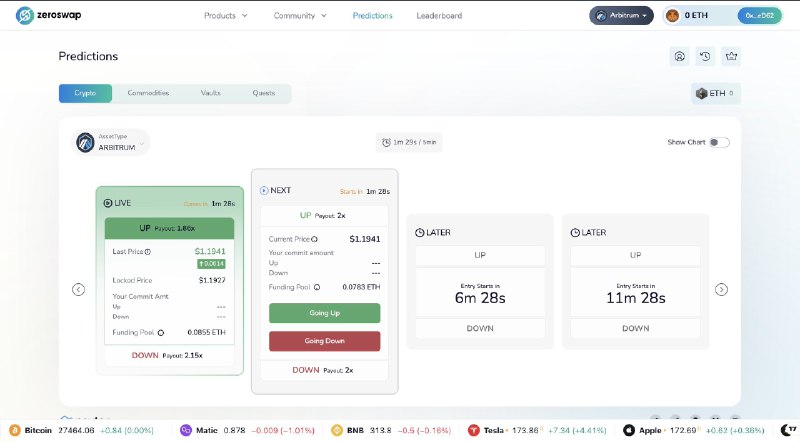Click UP on the 11m 28s LATER card
The height and width of the screenshot is (442, 800).
coord(635,255)
